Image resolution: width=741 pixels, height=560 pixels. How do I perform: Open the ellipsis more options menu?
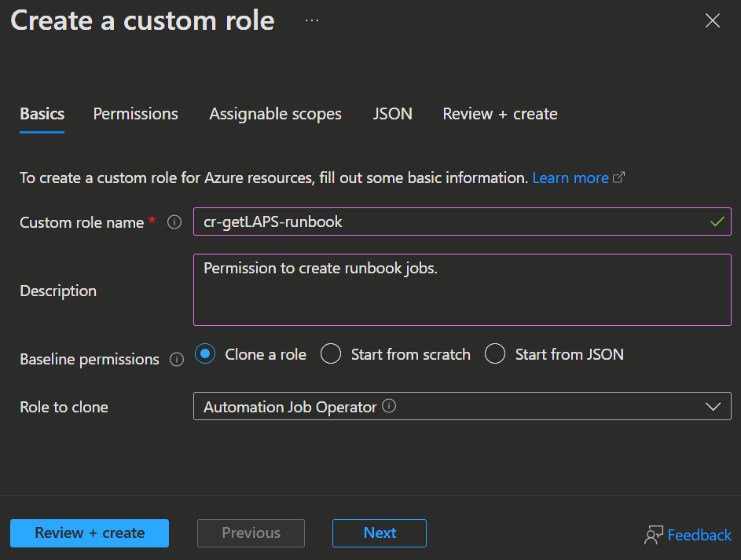312,20
